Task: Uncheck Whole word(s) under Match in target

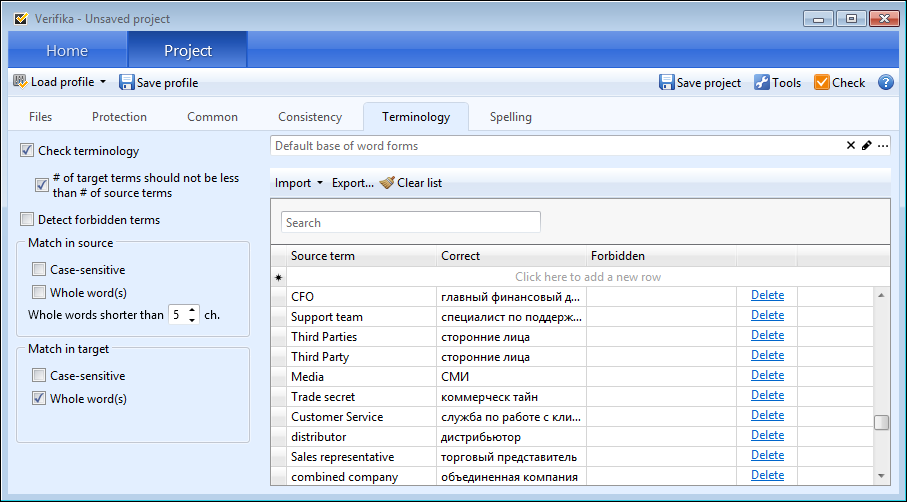Action: [x=39, y=398]
